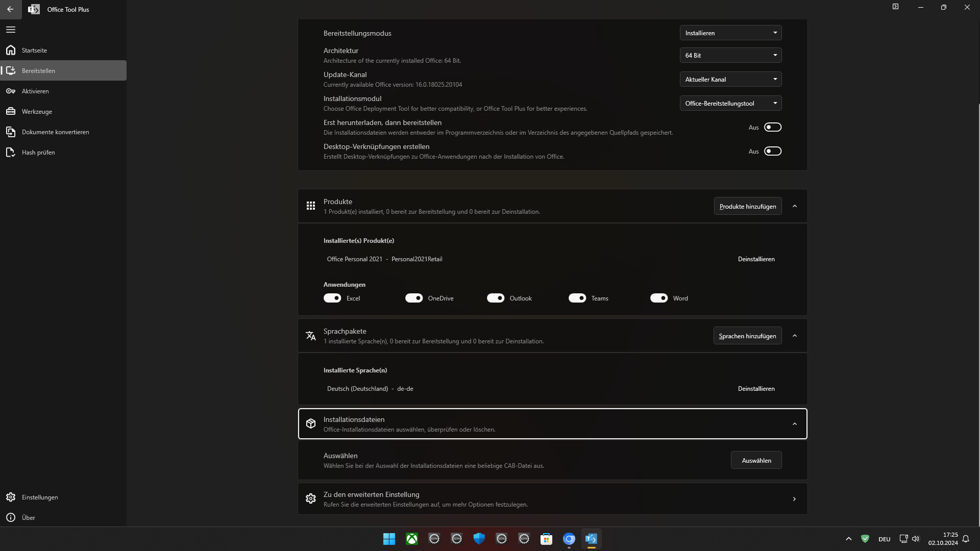Turn off the Teams application toggle
The image size is (980, 551).
point(577,298)
